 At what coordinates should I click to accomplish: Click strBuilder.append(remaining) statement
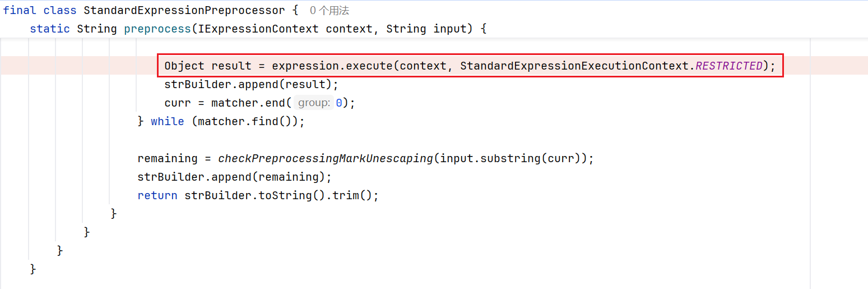click(x=235, y=177)
